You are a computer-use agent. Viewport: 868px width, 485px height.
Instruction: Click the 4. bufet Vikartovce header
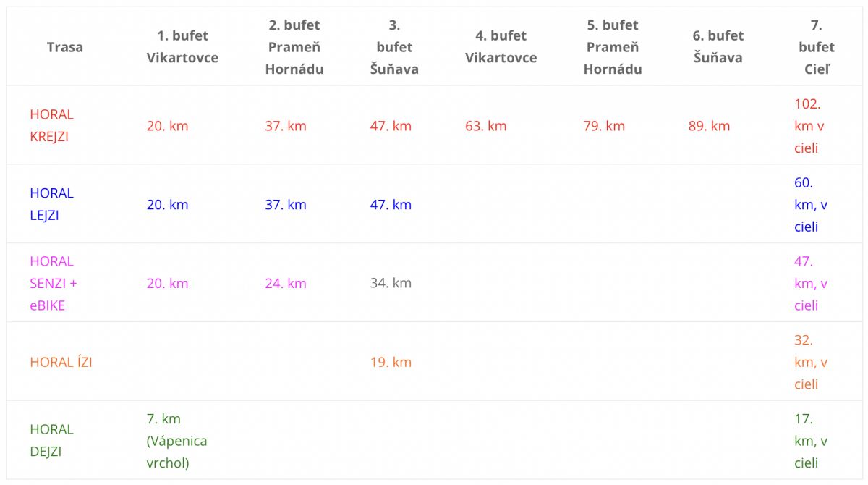[x=501, y=47]
